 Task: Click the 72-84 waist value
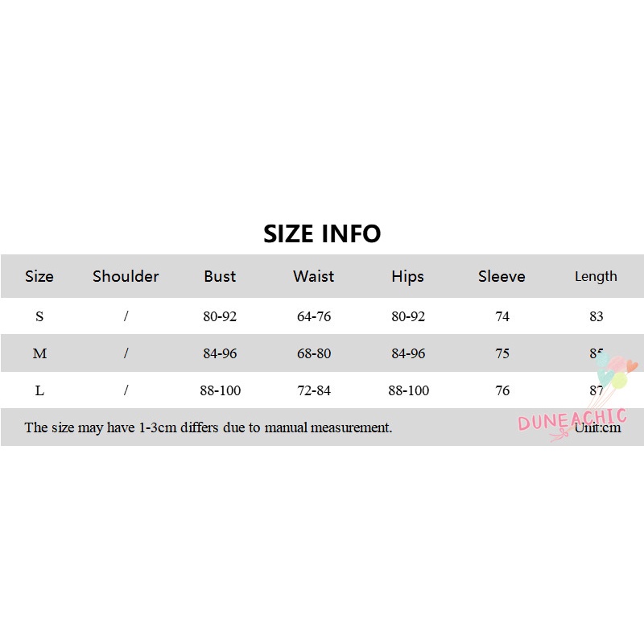[x=314, y=390]
